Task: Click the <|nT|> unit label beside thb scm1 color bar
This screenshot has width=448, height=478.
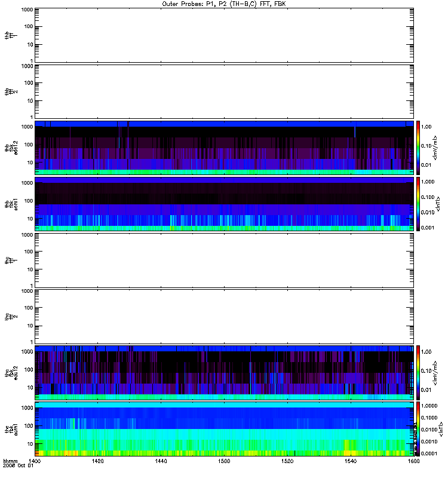Action: [x=438, y=204]
